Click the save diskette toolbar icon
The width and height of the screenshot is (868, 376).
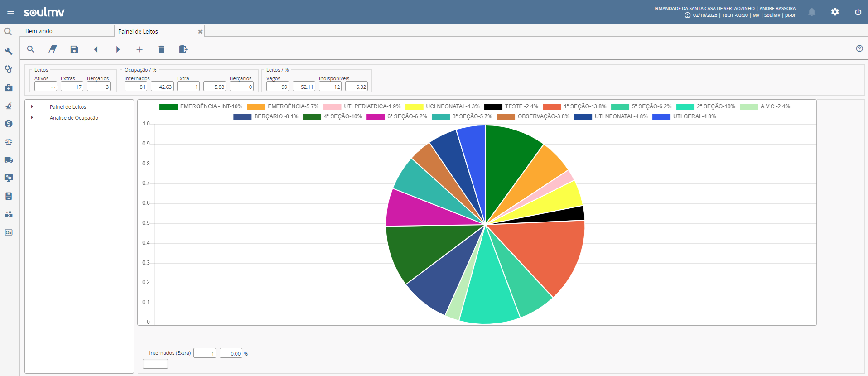pyautogui.click(x=74, y=49)
